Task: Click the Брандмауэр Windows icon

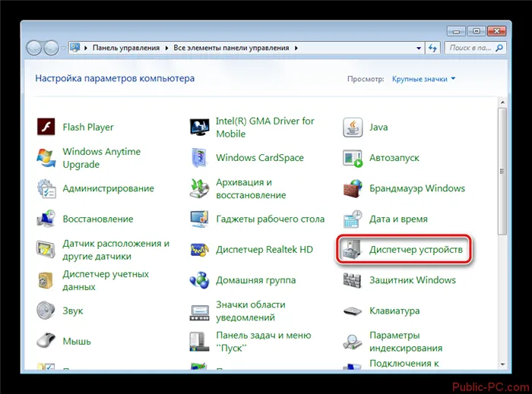Action: click(353, 188)
